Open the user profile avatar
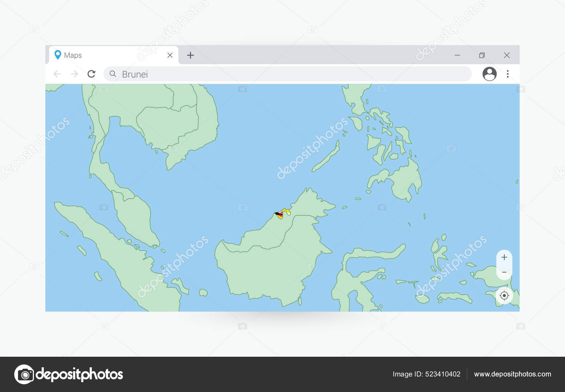The height and width of the screenshot is (392, 565). 489,74
